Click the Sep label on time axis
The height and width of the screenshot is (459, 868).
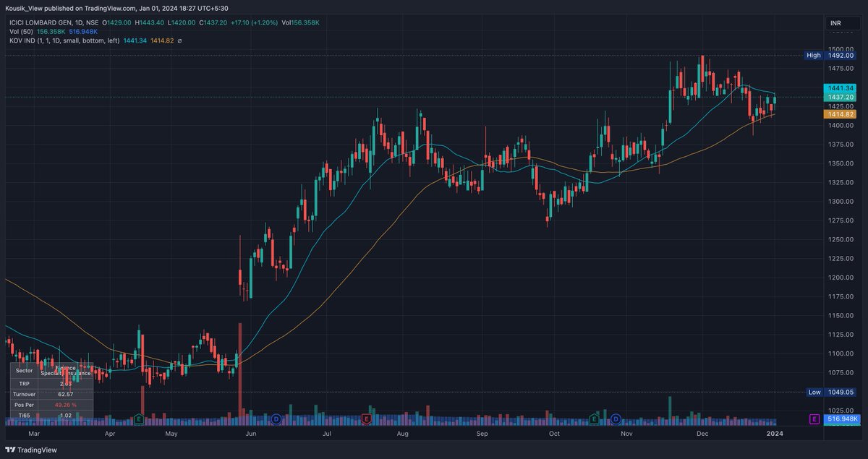(483, 434)
